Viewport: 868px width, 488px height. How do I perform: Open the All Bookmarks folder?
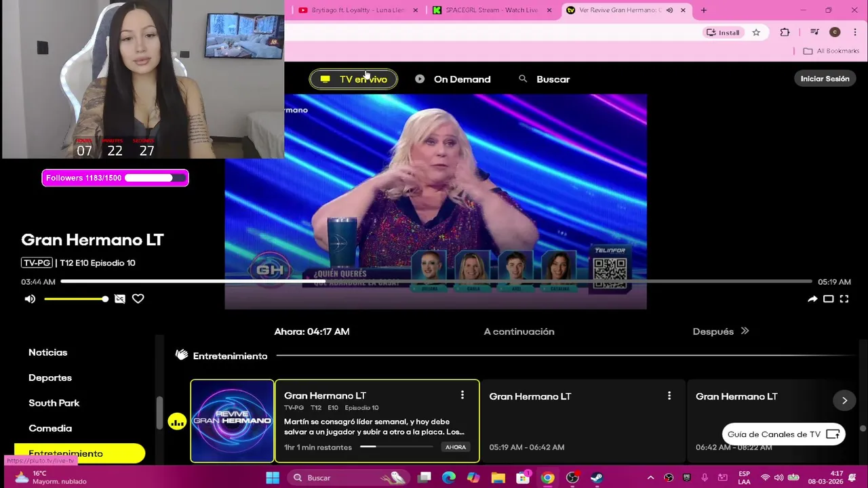point(831,51)
